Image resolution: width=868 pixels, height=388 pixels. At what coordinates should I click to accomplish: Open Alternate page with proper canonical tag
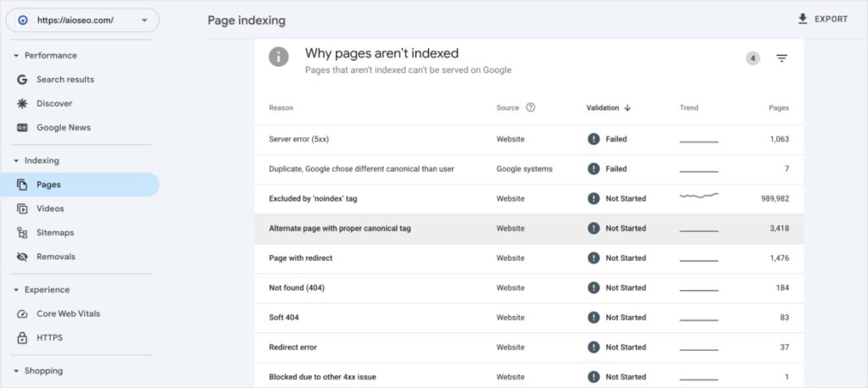click(x=529, y=229)
